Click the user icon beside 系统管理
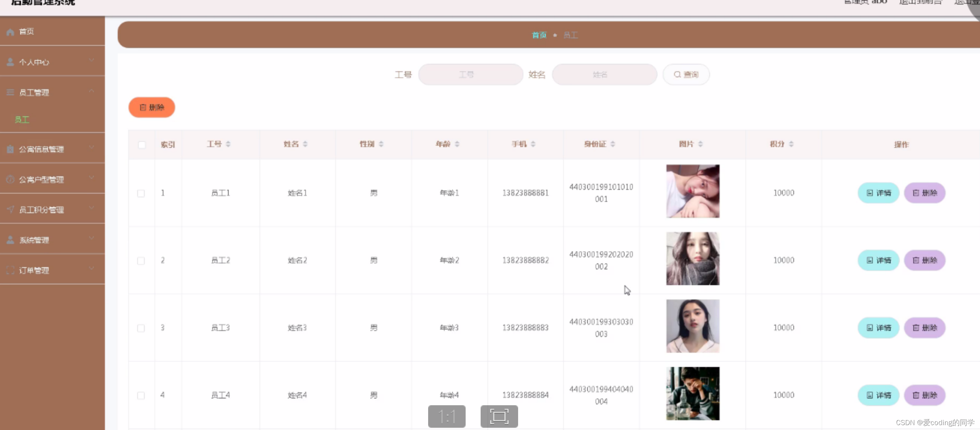The height and width of the screenshot is (430, 980). [x=10, y=239]
